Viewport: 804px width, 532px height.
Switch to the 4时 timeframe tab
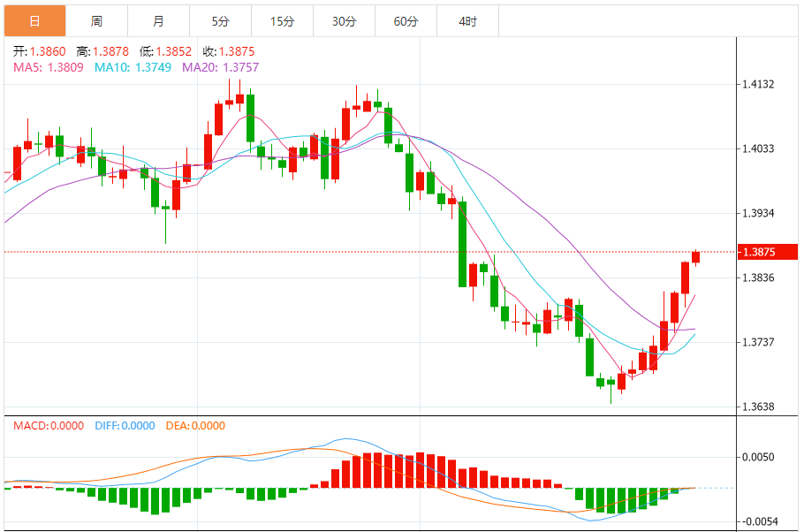(467, 20)
